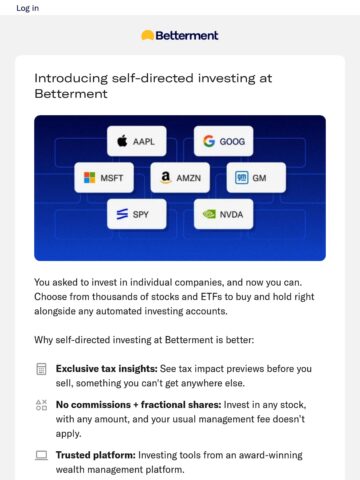Viewport: 360px width, 480px height.
Task: Click the Apple logo in AAPL tile
Action: (122, 141)
